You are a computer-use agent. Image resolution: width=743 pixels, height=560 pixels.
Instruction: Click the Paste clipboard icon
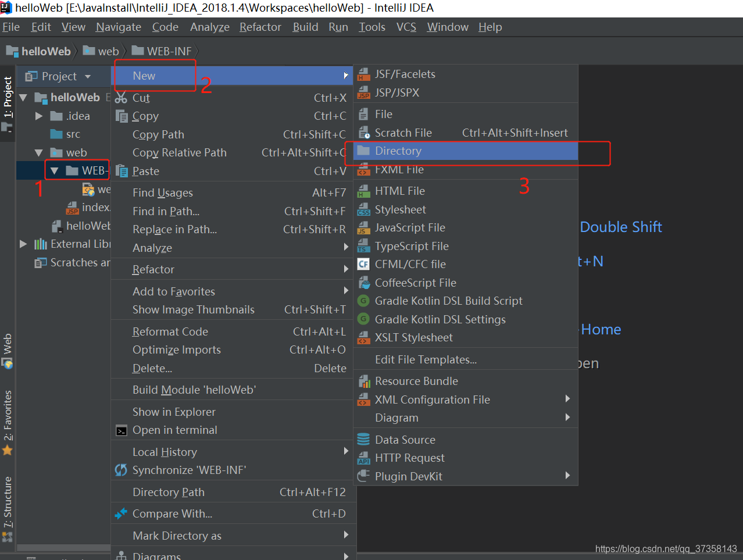(121, 171)
